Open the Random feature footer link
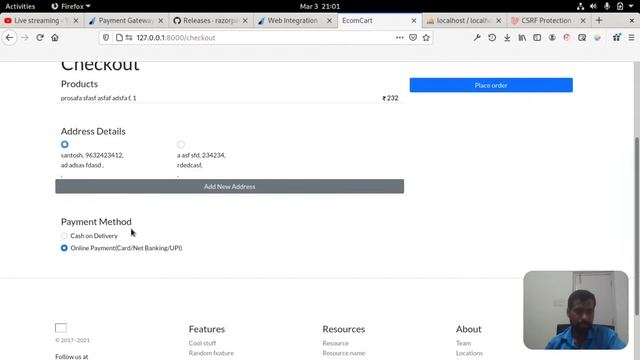 pos(211,353)
